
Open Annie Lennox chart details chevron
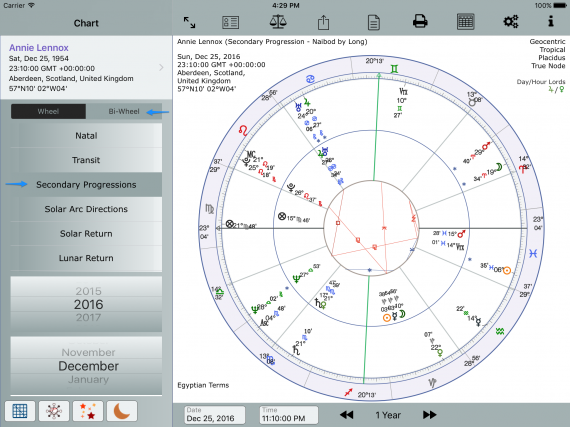[161, 68]
